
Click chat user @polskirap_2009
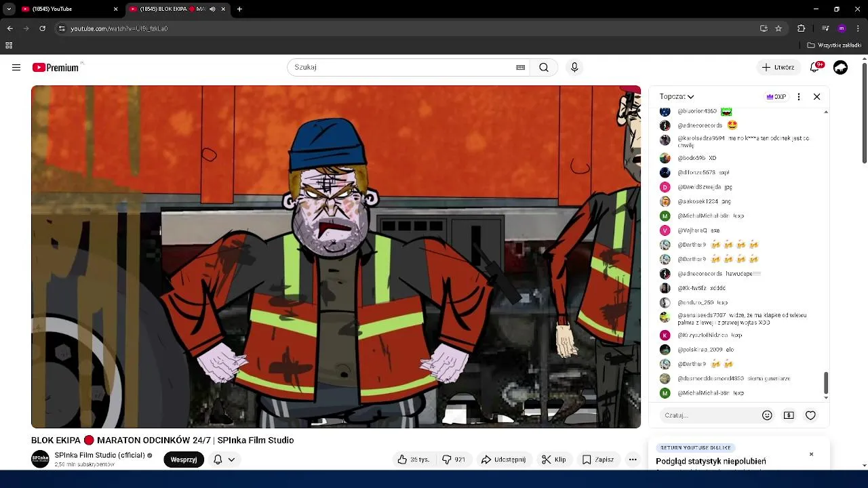(x=700, y=350)
